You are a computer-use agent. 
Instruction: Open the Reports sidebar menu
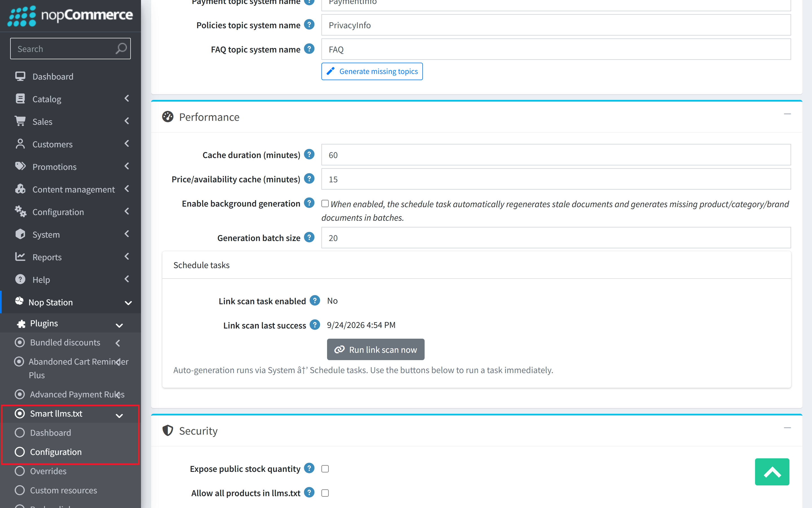coord(70,257)
